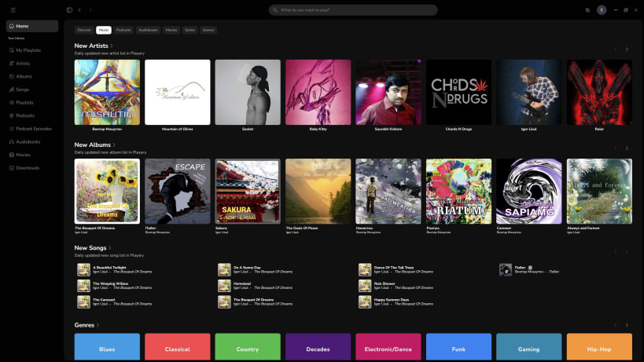Expand the New Artists section
Viewport: 644px width, 362px height.
94,46
